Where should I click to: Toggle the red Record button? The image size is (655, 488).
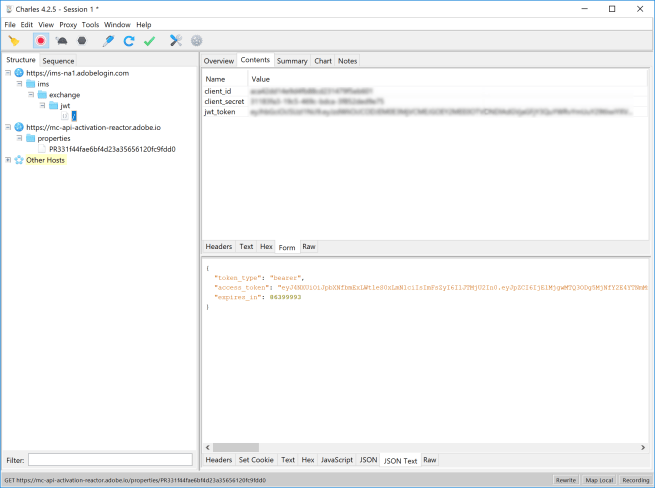pos(41,41)
